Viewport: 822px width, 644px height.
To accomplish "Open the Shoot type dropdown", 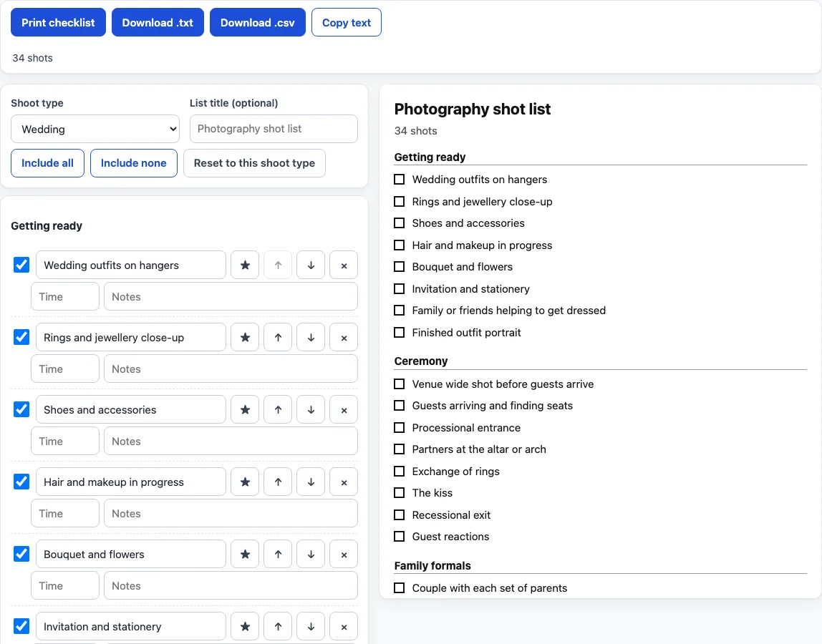I will click(95, 129).
